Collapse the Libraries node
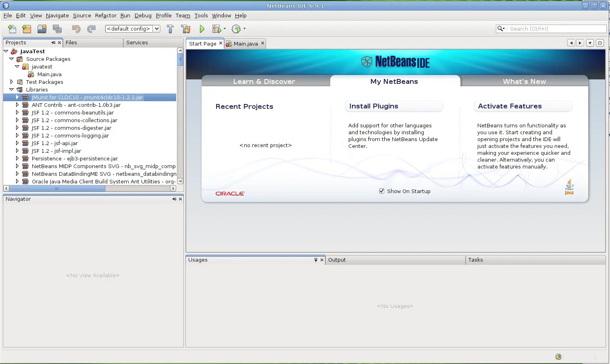The height and width of the screenshot is (364, 610). (11, 89)
